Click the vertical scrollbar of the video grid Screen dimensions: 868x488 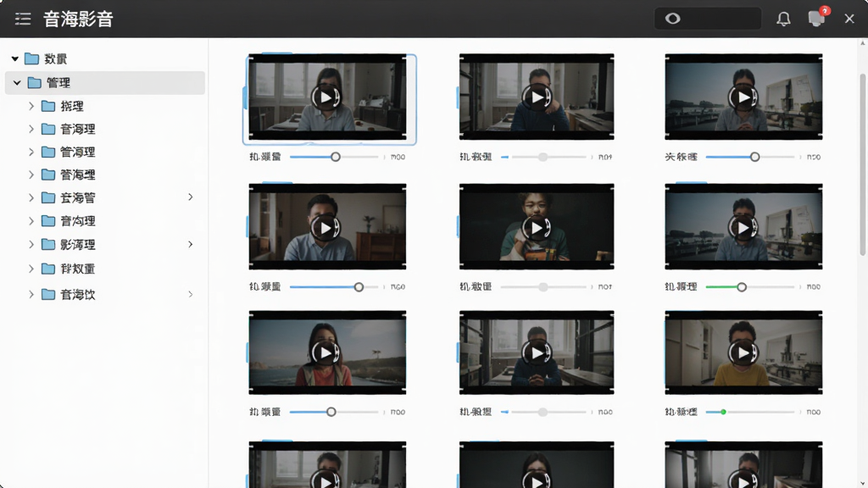tap(862, 166)
